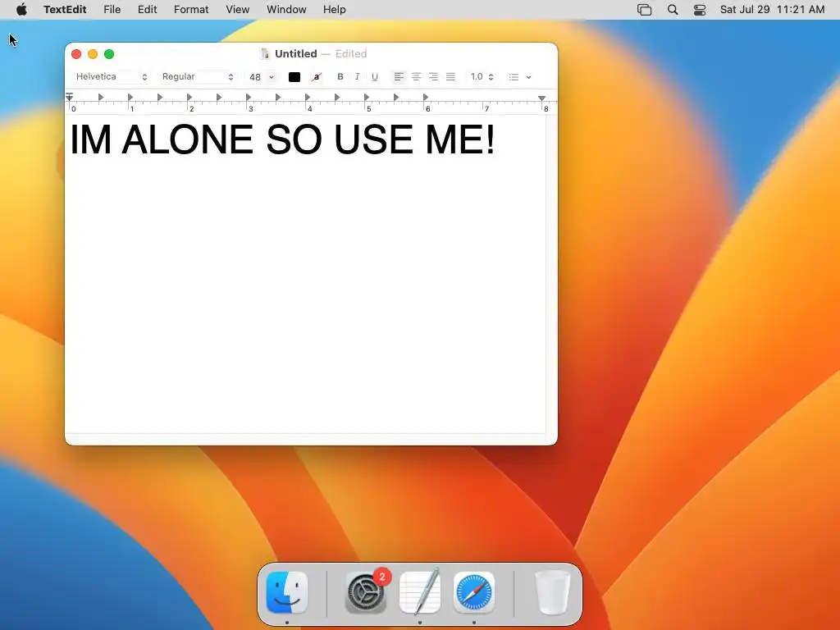Screen dimensions: 840x630
Task: Open the Format menu
Action: 191,10
